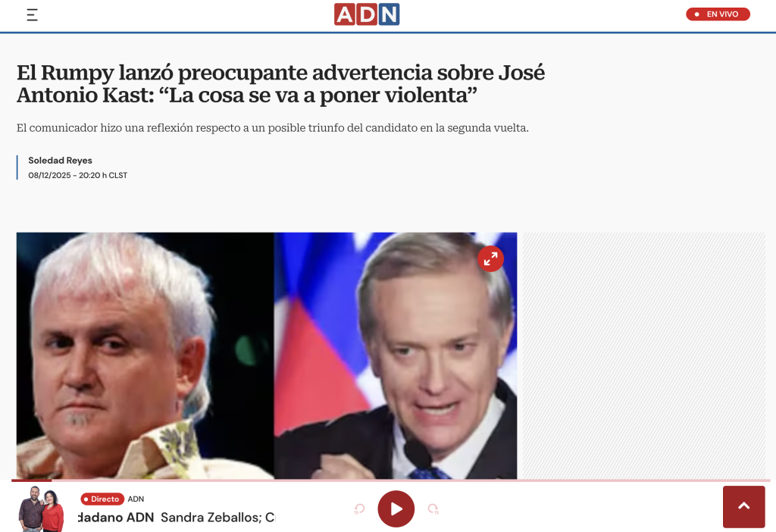The image size is (776, 532).
Task: Start playback with the red play button
Action: click(x=396, y=509)
